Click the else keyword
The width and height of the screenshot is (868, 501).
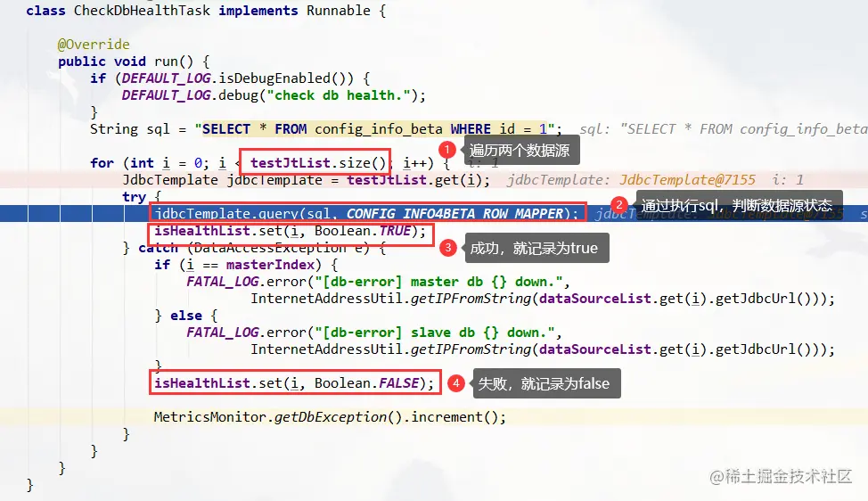[x=186, y=316]
